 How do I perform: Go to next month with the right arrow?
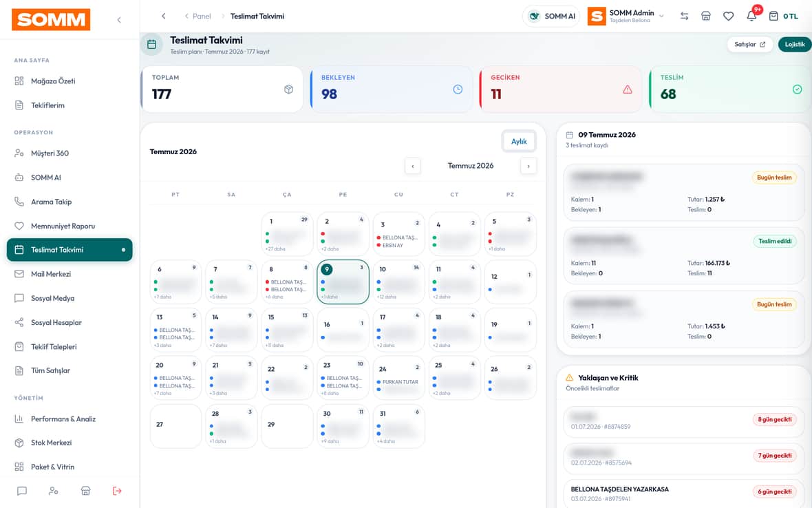[x=528, y=166]
